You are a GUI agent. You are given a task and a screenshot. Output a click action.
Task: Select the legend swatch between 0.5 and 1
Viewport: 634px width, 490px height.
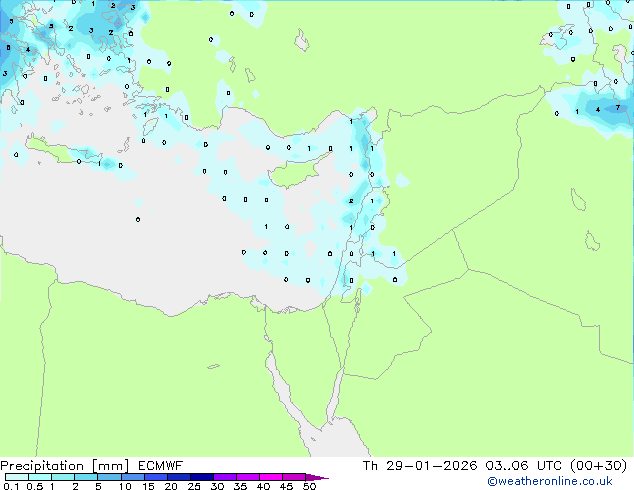pos(40,477)
